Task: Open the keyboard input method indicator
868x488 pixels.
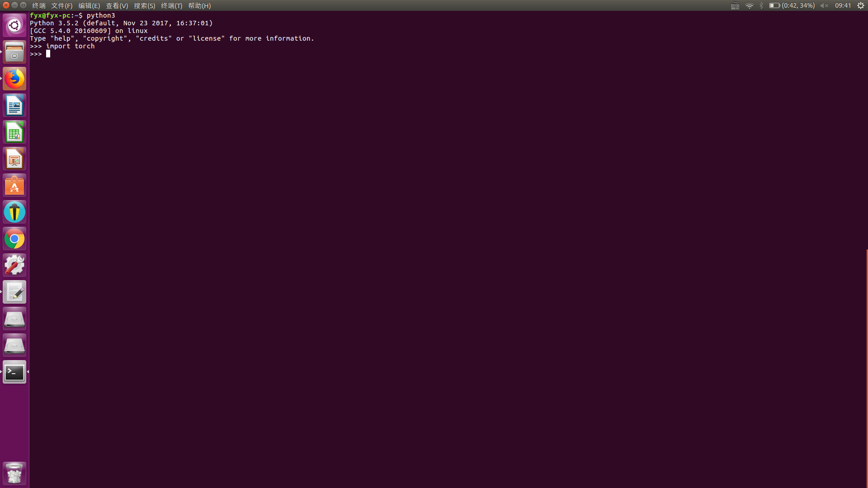Action: pos(735,5)
